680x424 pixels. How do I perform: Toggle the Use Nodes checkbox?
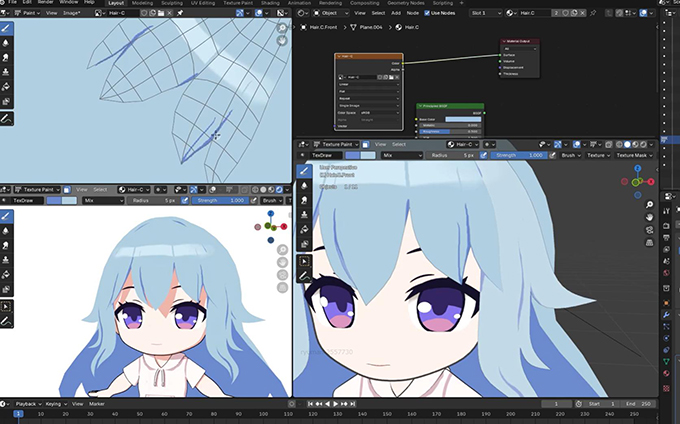pos(426,12)
